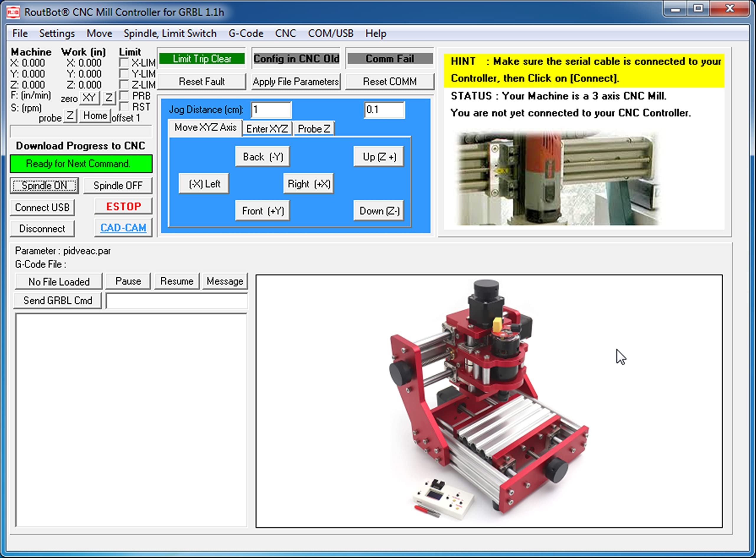Toggle the PRB checkbox
The height and width of the screenshot is (558, 756).
click(124, 95)
